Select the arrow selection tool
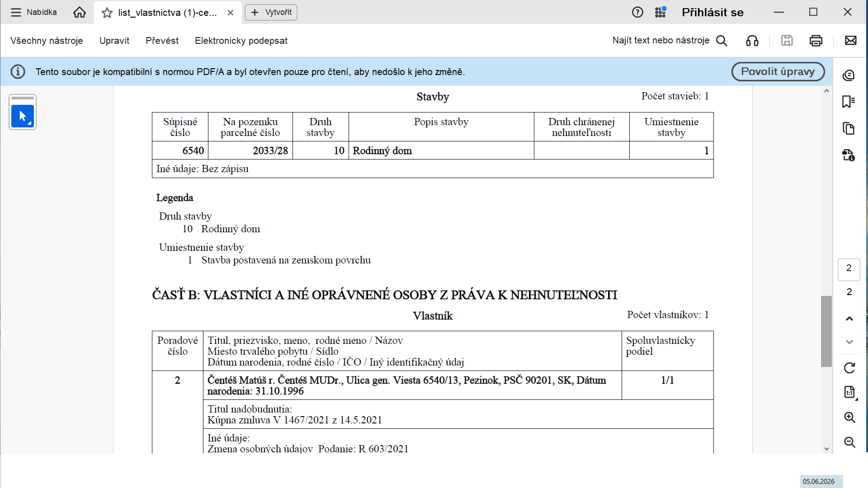Image resolution: width=868 pixels, height=488 pixels. pos(22,116)
